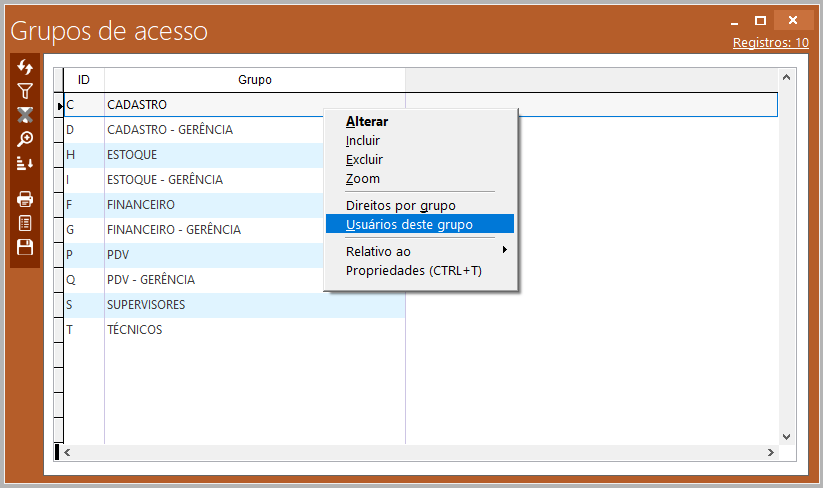The height and width of the screenshot is (488, 823).
Task: Click the vertical scrollbar down arrow
Action: click(x=786, y=437)
